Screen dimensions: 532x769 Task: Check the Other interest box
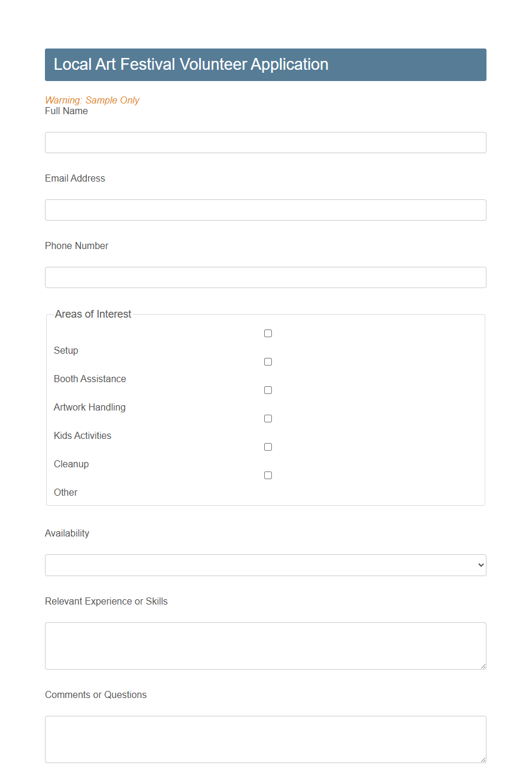coord(268,475)
